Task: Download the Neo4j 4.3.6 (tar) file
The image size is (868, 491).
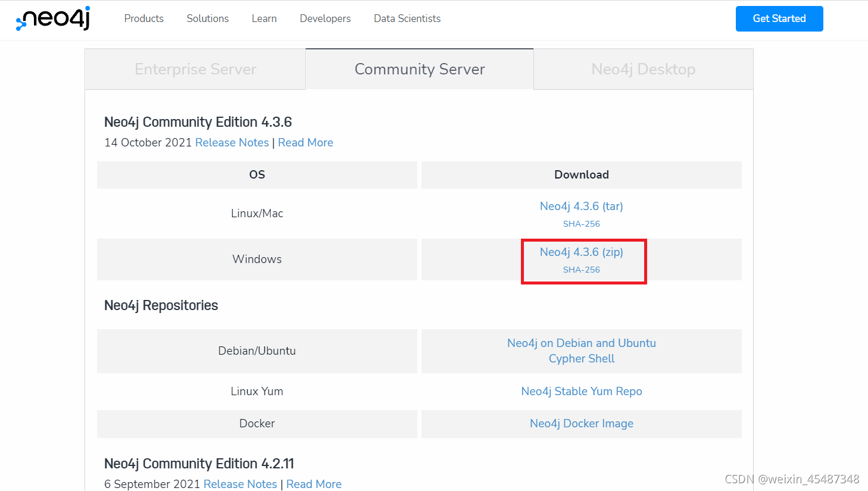Action: (x=582, y=206)
